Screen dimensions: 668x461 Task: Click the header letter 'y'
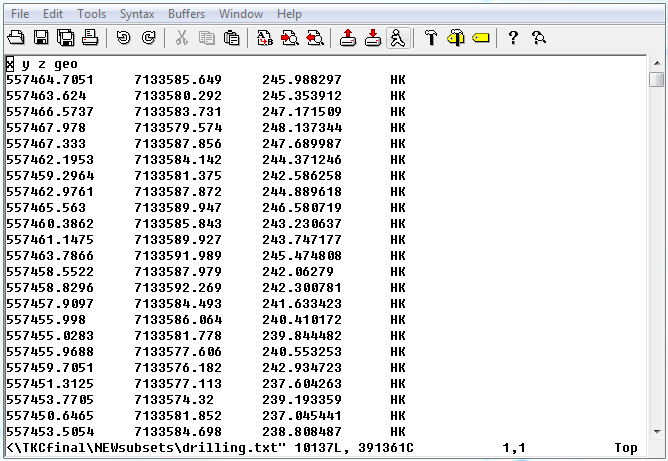(26, 65)
